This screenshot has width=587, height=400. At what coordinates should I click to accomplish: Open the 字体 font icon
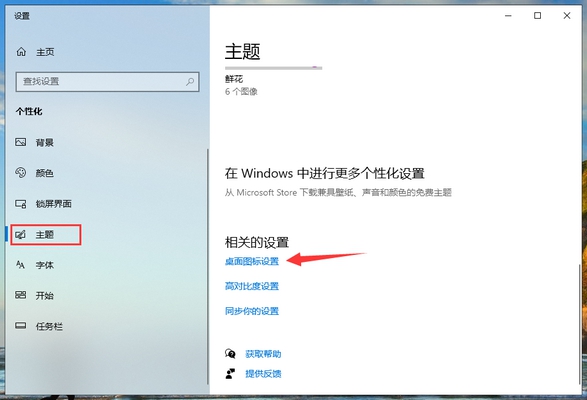pyautogui.click(x=21, y=265)
